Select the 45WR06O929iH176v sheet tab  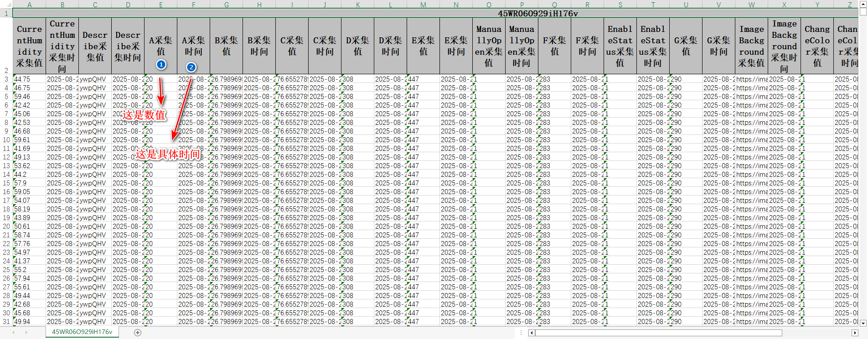[82, 332]
